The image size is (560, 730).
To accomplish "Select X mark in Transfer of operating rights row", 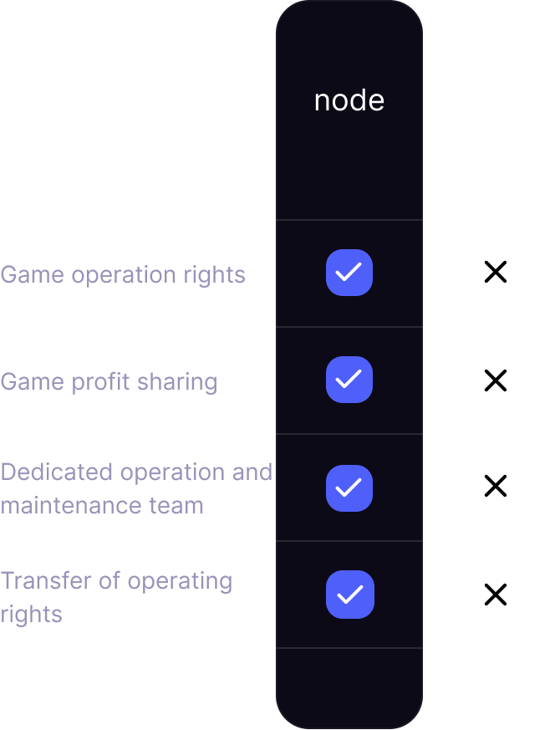I will (496, 595).
